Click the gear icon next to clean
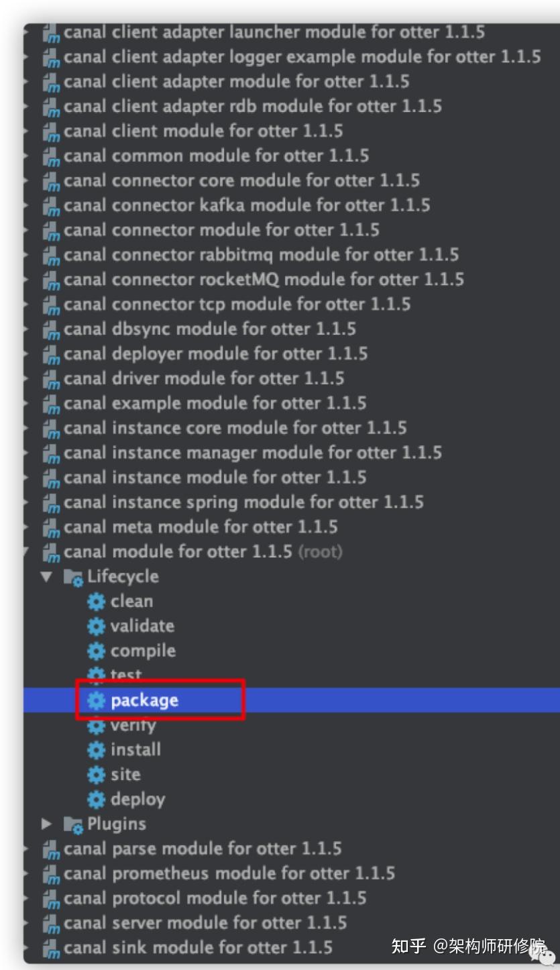The height and width of the screenshot is (970, 560). click(x=97, y=601)
